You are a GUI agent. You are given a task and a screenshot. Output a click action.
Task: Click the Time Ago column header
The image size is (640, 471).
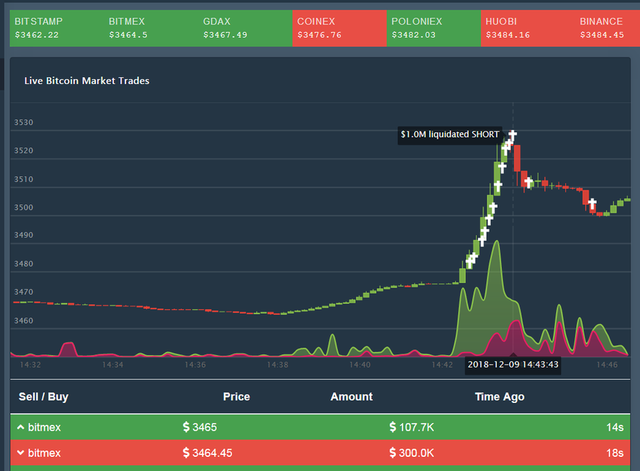(500, 397)
